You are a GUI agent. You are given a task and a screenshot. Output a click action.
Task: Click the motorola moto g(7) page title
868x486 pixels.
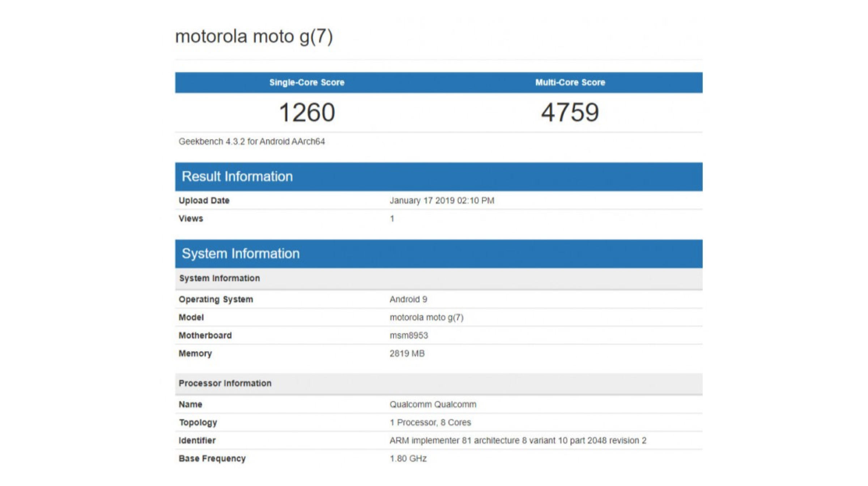click(254, 36)
